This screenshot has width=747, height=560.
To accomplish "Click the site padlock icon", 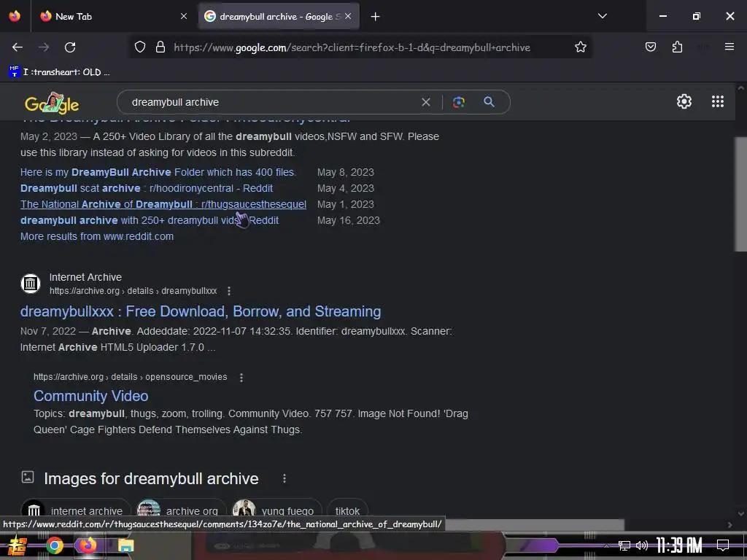I will (x=160, y=47).
